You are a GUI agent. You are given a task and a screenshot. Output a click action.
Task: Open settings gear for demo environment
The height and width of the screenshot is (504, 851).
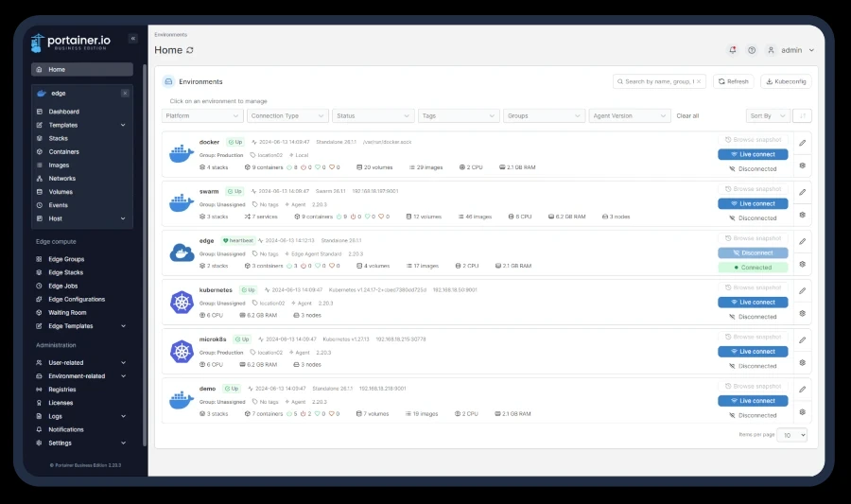(802, 412)
